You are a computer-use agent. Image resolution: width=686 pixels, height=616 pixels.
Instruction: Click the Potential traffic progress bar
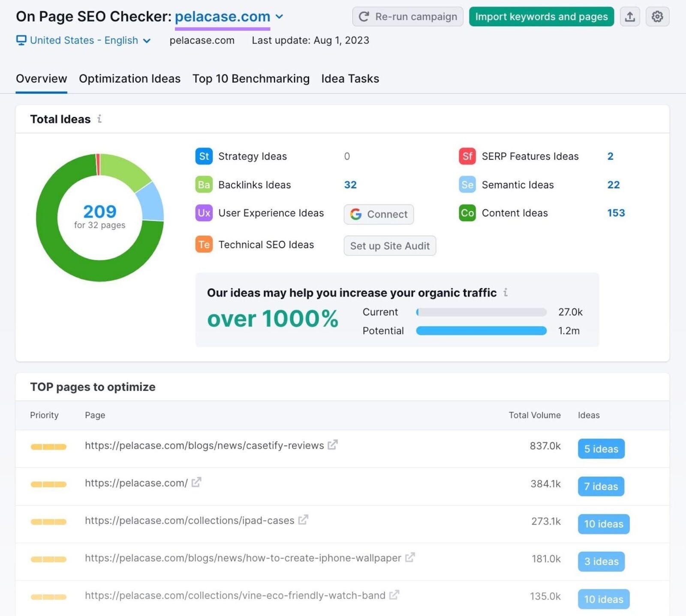pos(481,331)
